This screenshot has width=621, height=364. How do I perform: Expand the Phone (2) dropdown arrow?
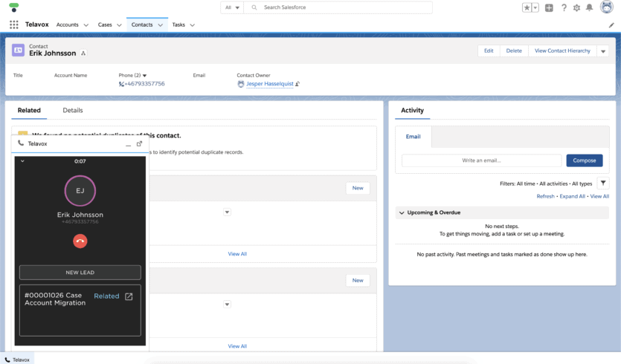pos(144,76)
